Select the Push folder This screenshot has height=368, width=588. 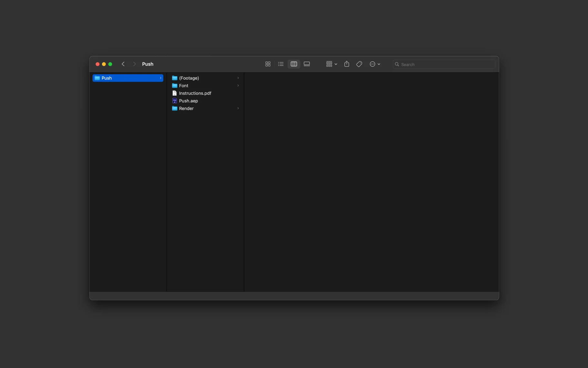[x=128, y=78]
